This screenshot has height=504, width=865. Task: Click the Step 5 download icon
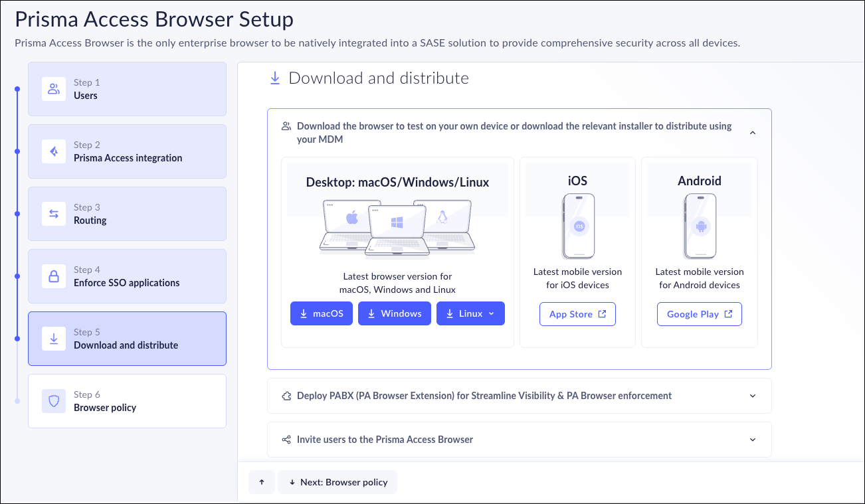click(x=54, y=339)
